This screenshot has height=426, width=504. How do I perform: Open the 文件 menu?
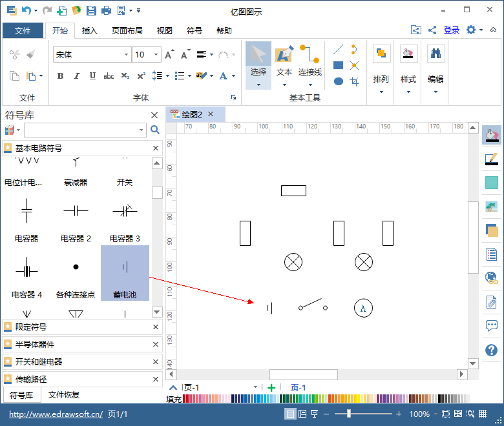click(23, 30)
